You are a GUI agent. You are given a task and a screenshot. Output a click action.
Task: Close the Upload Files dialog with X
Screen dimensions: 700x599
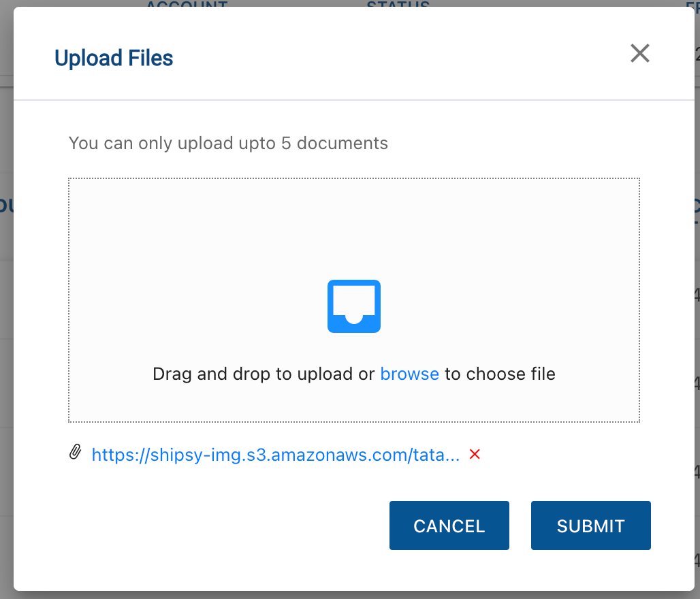pyautogui.click(x=639, y=54)
